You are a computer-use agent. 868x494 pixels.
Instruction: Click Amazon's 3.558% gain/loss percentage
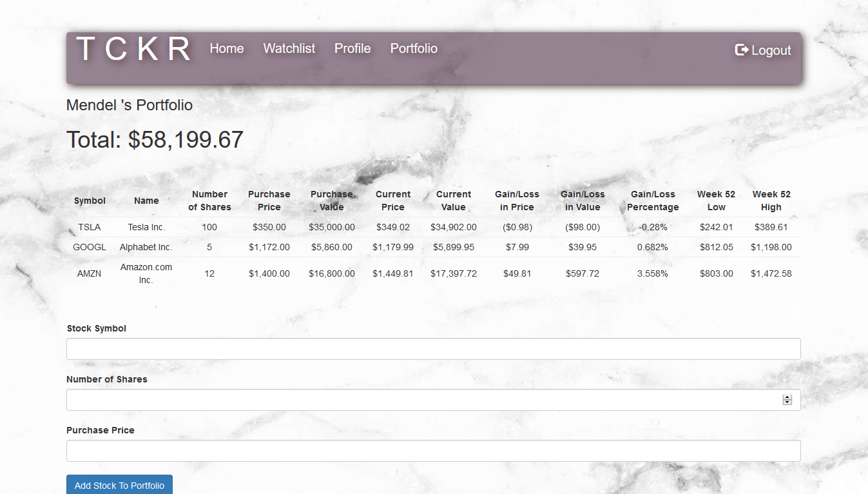pyautogui.click(x=653, y=273)
